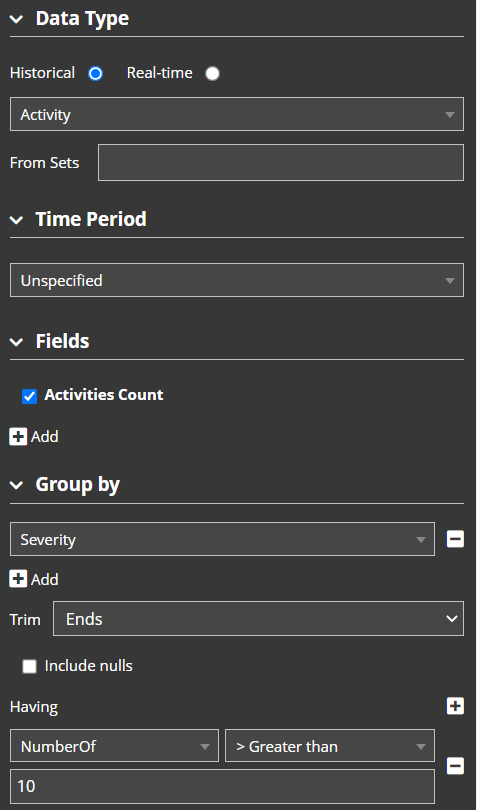
Task: Open the NumberOf dropdown
Action: pyautogui.click(x=114, y=746)
